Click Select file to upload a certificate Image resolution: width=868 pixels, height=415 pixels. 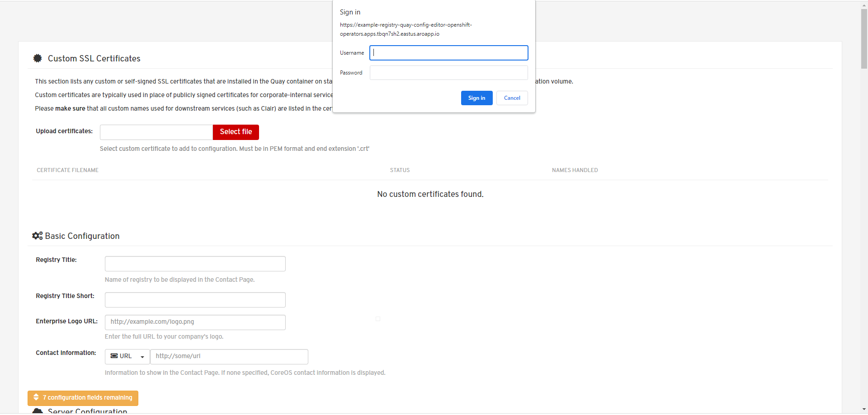[236, 132]
